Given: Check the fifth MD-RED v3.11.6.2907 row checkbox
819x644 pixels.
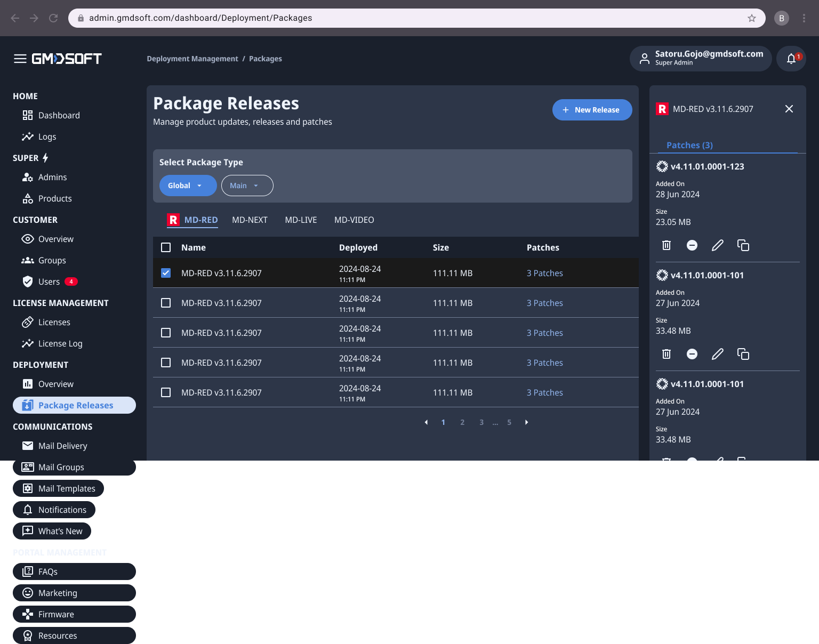Looking at the screenshot, I should pyautogui.click(x=166, y=392).
